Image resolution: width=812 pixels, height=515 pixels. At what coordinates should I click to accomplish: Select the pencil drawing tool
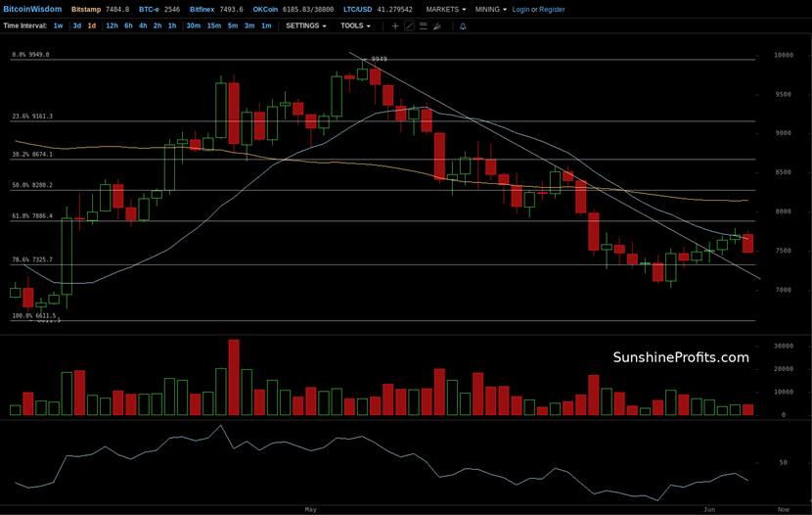coord(437,25)
